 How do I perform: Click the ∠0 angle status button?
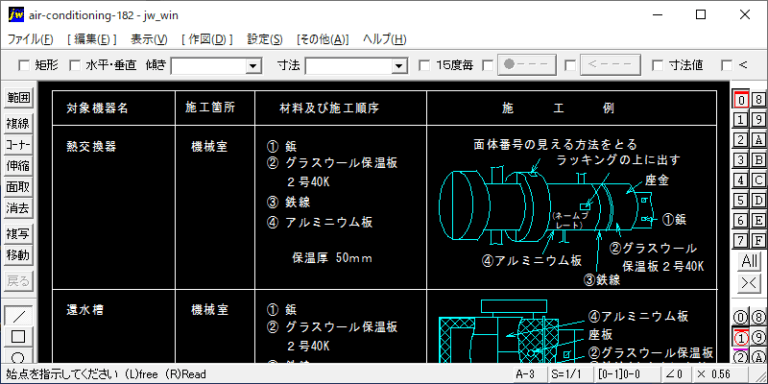676,374
